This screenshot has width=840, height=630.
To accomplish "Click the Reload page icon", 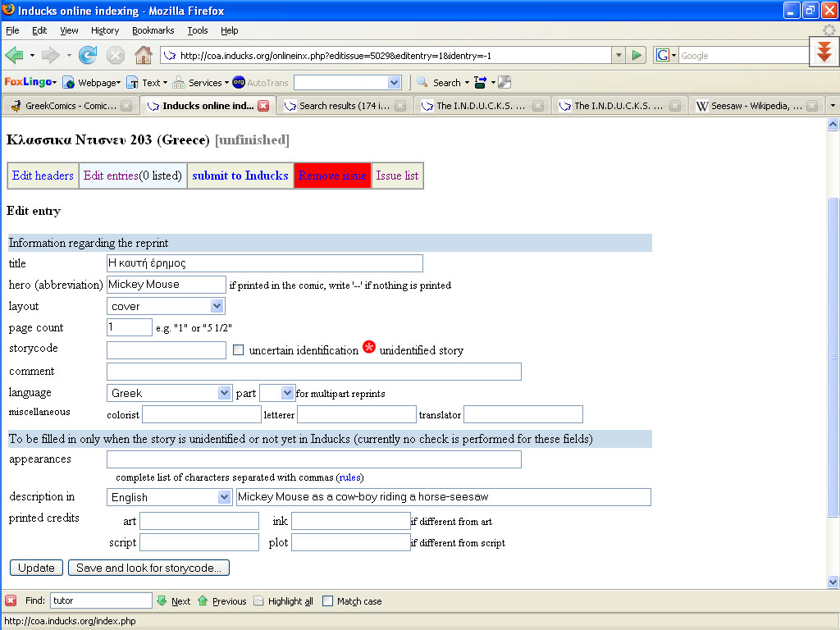I will pyautogui.click(x=88, y=55).
